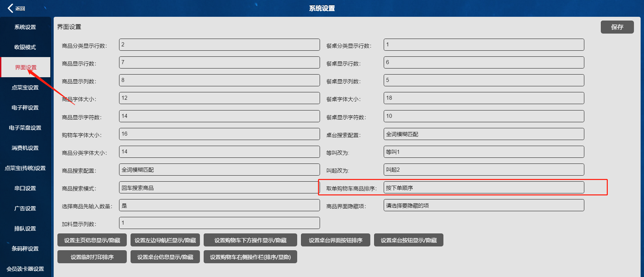Select 点菜宝设置 in the sidebar

(25, 88)
